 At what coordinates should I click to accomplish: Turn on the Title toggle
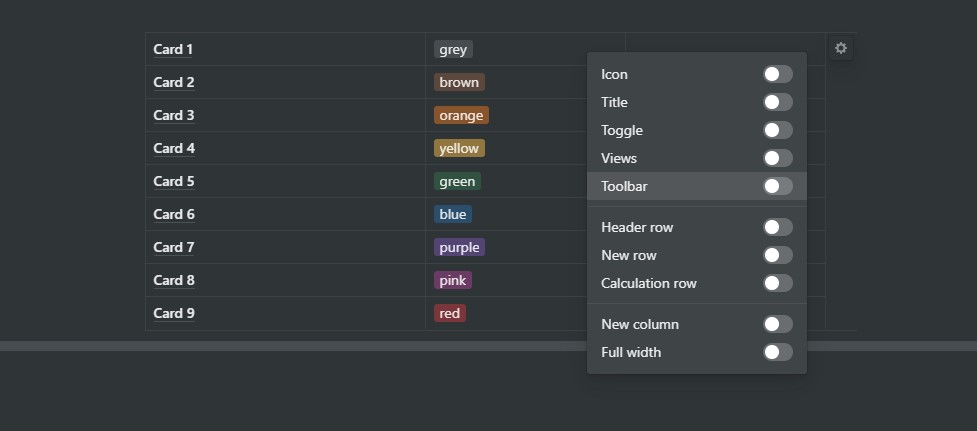coord(778,102)
